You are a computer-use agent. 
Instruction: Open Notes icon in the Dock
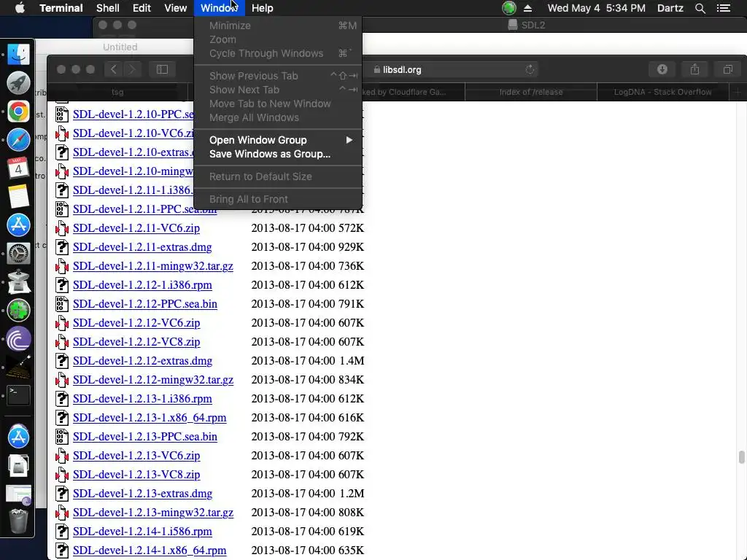point(18,196)
